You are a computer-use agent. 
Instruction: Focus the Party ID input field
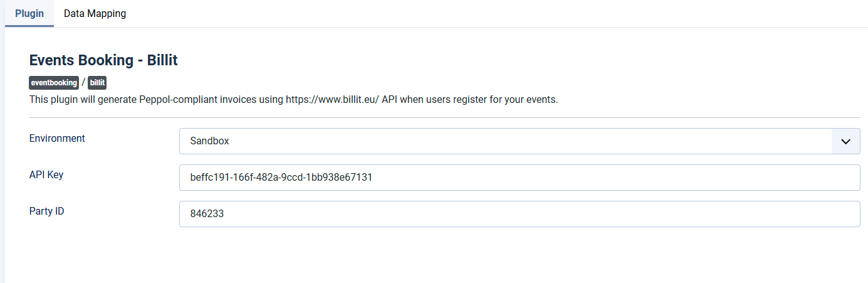tap(520, 214)
